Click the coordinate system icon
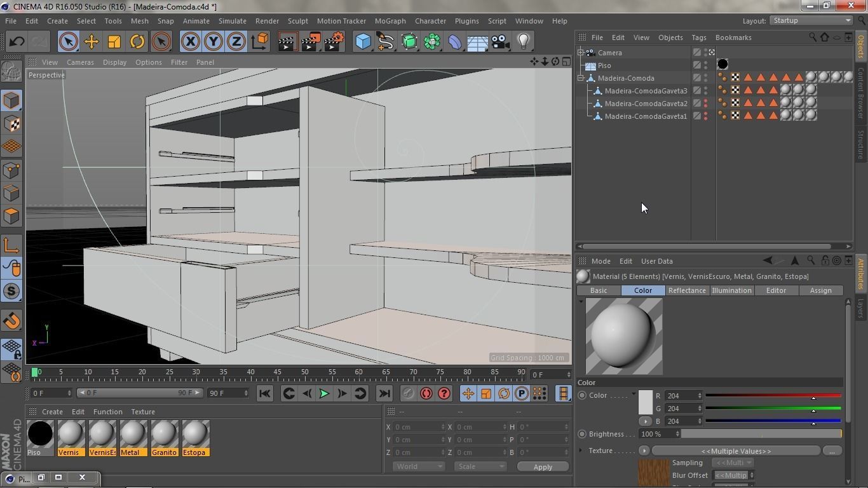This screenshot has height=488, width=868. click(259, 42)
